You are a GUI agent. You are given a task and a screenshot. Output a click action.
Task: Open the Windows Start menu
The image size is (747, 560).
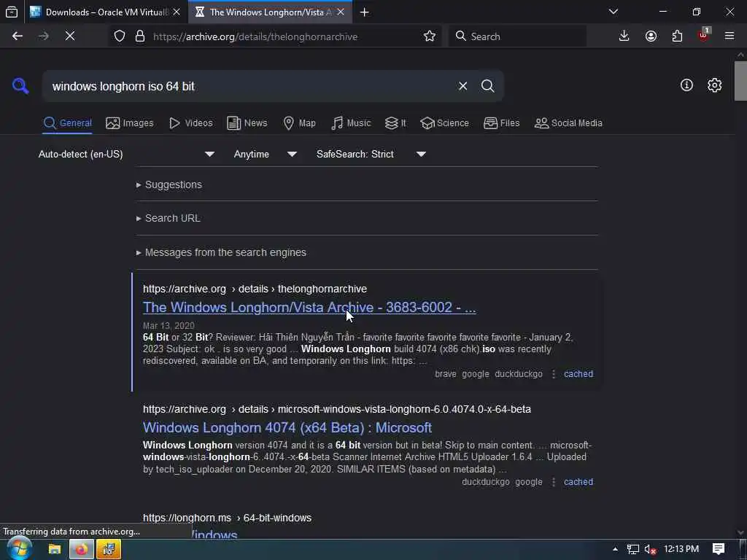tap(19, 549)
